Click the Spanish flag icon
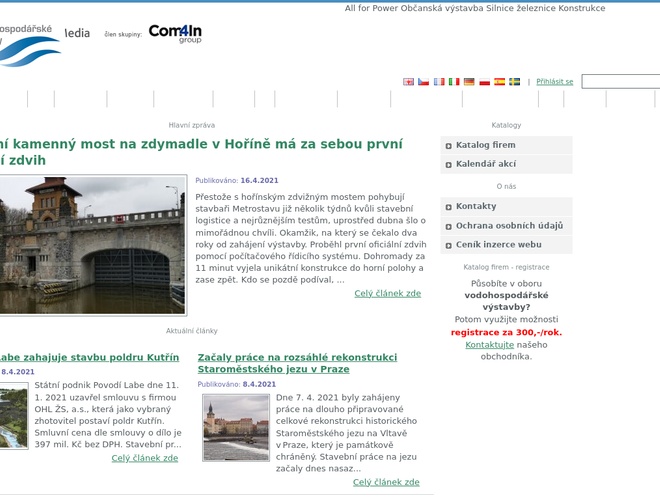The width and height of the screenshot is (660, 500). pyautogui.click(x=499, y=82)
